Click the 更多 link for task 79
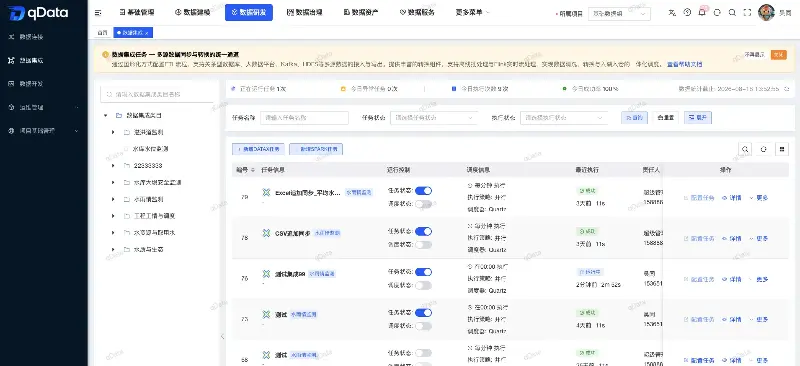This screenshot has height=366, width=800. 759,198
